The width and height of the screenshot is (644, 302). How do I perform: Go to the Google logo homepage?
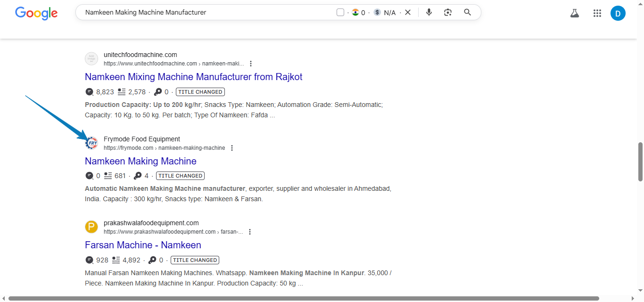(36, 13)
